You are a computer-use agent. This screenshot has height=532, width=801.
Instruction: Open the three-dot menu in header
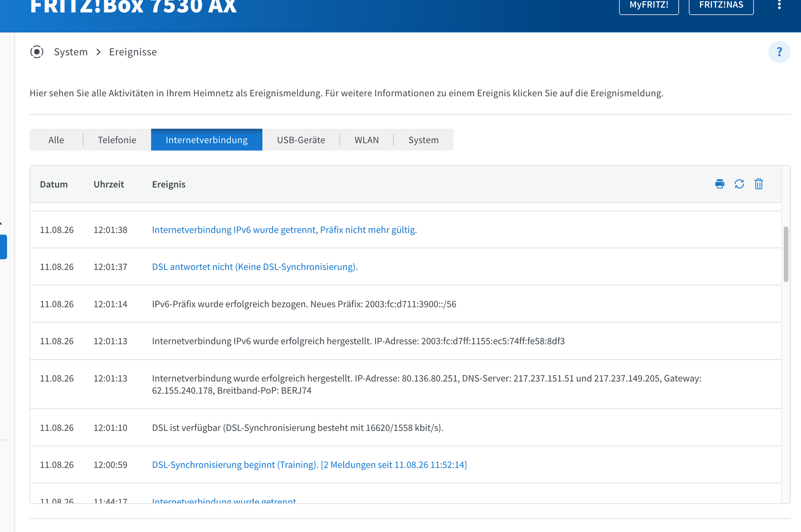point(779,5)
